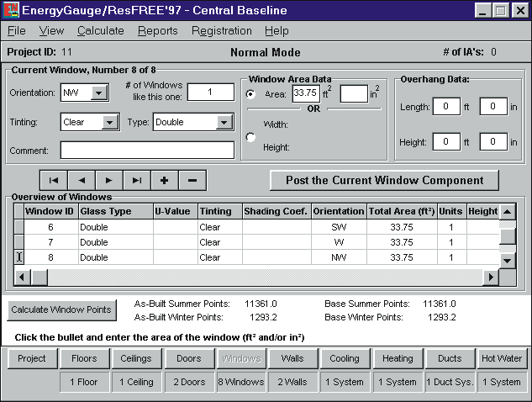Viewport: 532px width, 402px height.
Task: Click the 1 Duct Sys. summary button
Action: tap(450, 382)
